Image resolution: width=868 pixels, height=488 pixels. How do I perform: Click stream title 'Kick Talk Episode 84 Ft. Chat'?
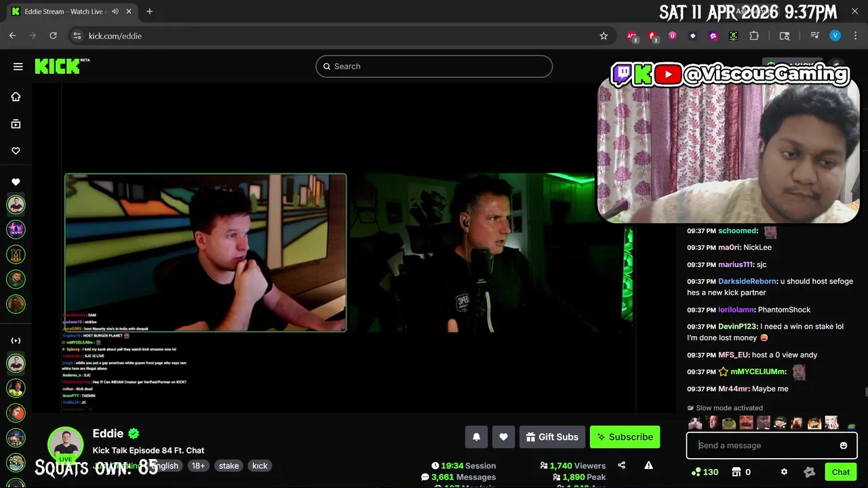pos(149,450)
